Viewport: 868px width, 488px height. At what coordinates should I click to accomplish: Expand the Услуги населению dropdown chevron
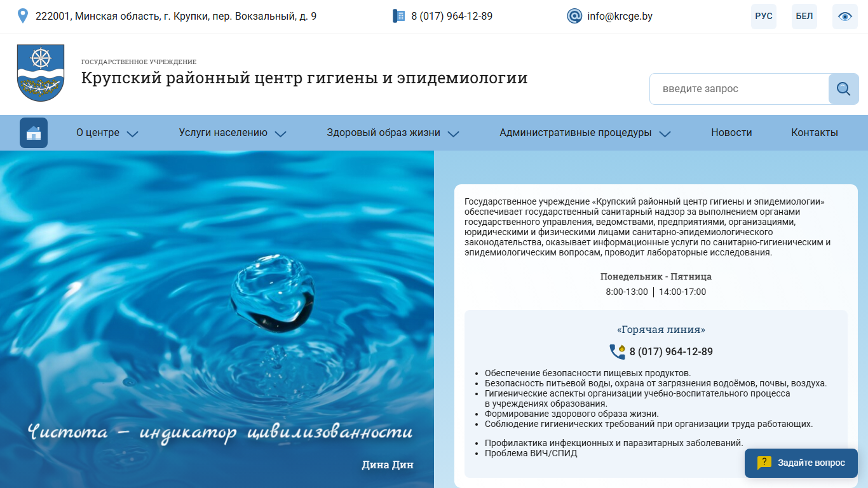click(x=280, y=133)
